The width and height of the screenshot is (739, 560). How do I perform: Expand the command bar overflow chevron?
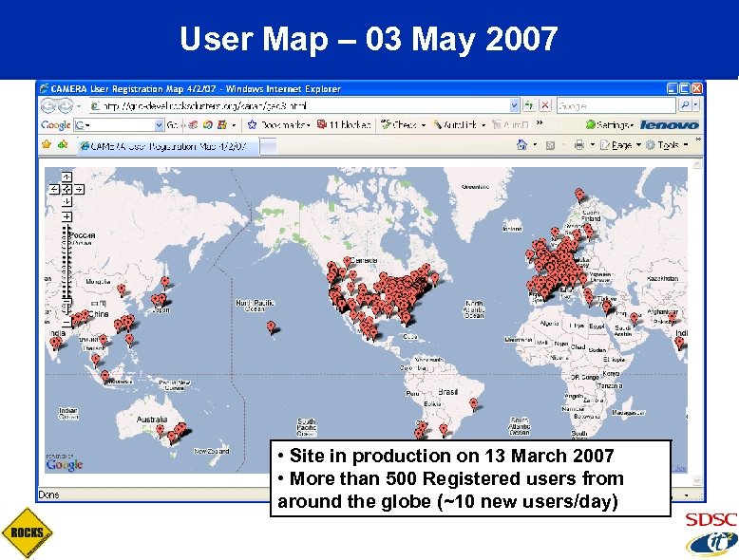point(698,140)
